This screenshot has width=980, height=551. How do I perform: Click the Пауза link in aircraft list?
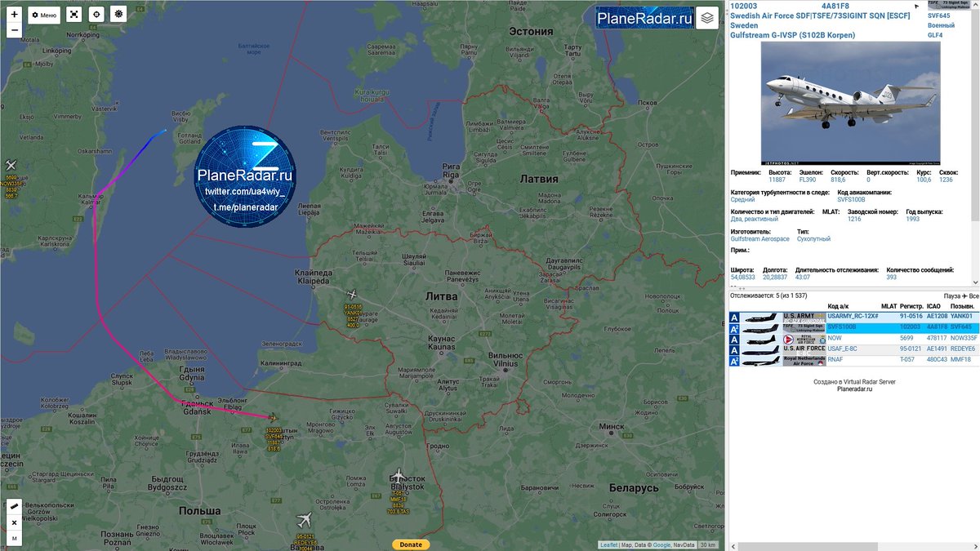(952, 295)
